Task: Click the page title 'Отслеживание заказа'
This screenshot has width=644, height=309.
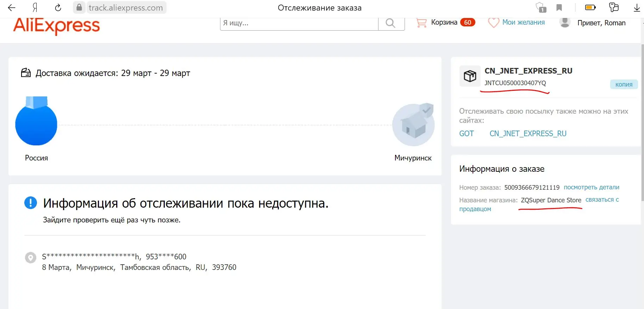Action: (x=320, y=8)
